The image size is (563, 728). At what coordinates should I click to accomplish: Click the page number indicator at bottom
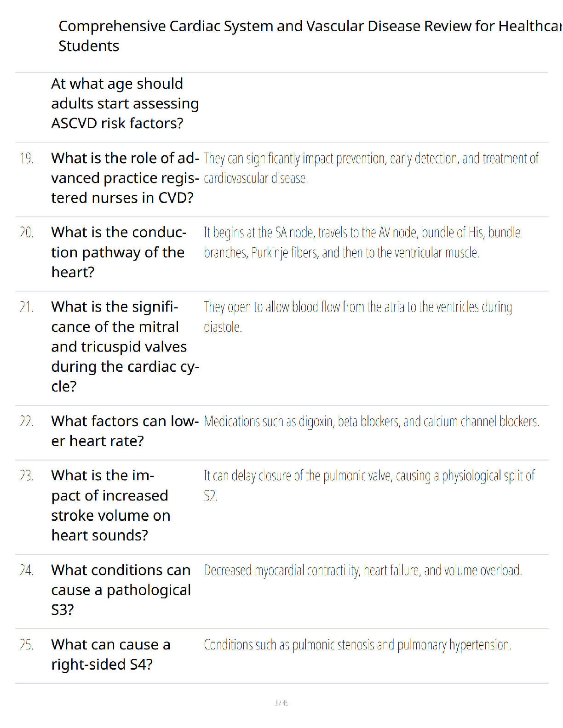click(281, 703)
